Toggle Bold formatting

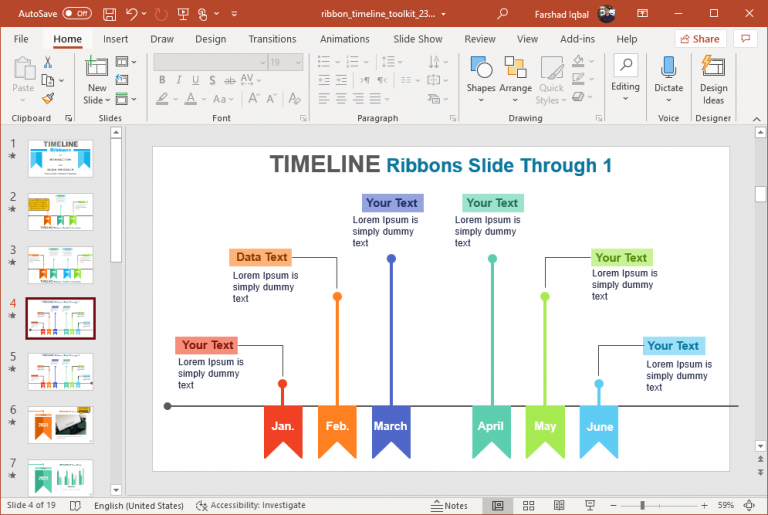pos(162,80)
